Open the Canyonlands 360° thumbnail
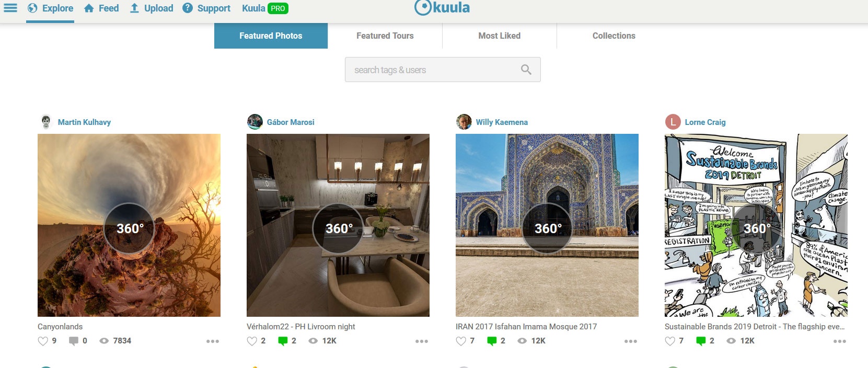 (129, 225)
